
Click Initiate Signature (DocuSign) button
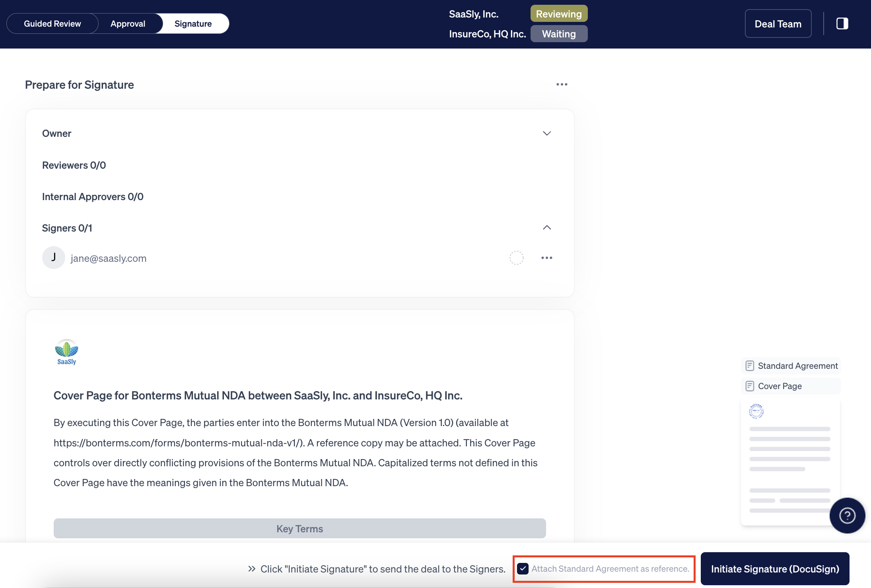click(x=775, y=569)
